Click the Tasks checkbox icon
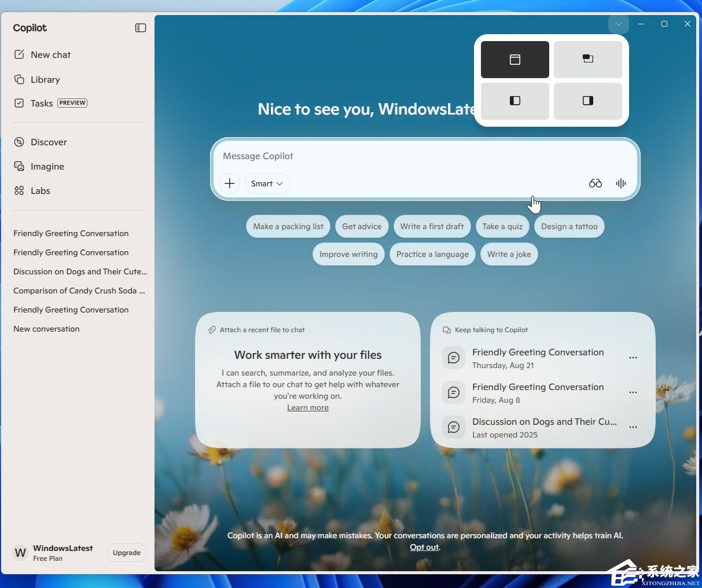 (19, 103)
